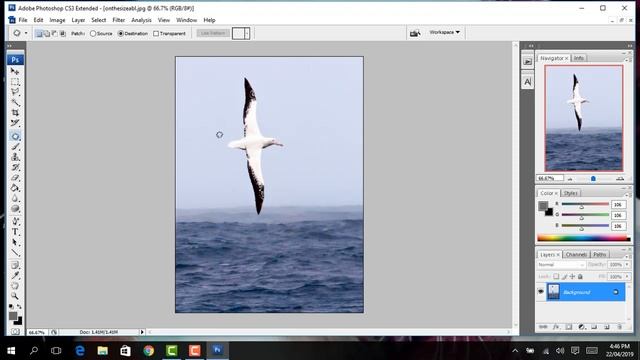Screen dimensions: 640x360
Task: Click the Add layer mask icon
Action: (569, 327)
